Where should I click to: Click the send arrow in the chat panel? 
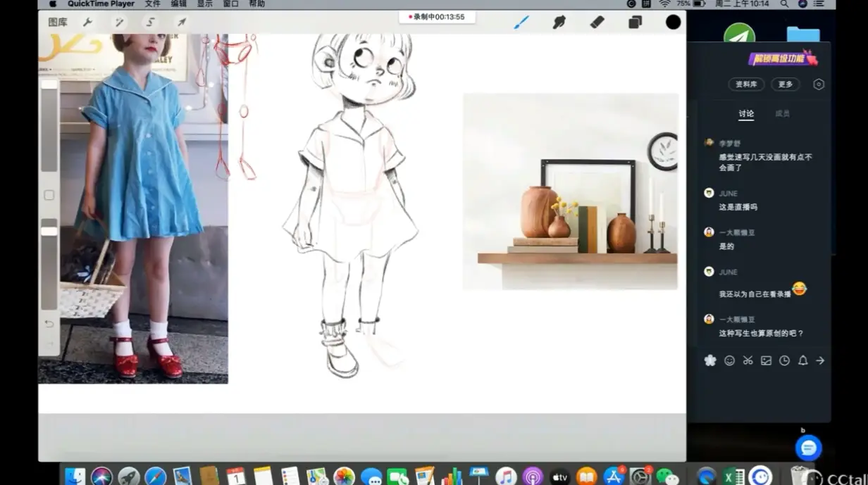820,360
